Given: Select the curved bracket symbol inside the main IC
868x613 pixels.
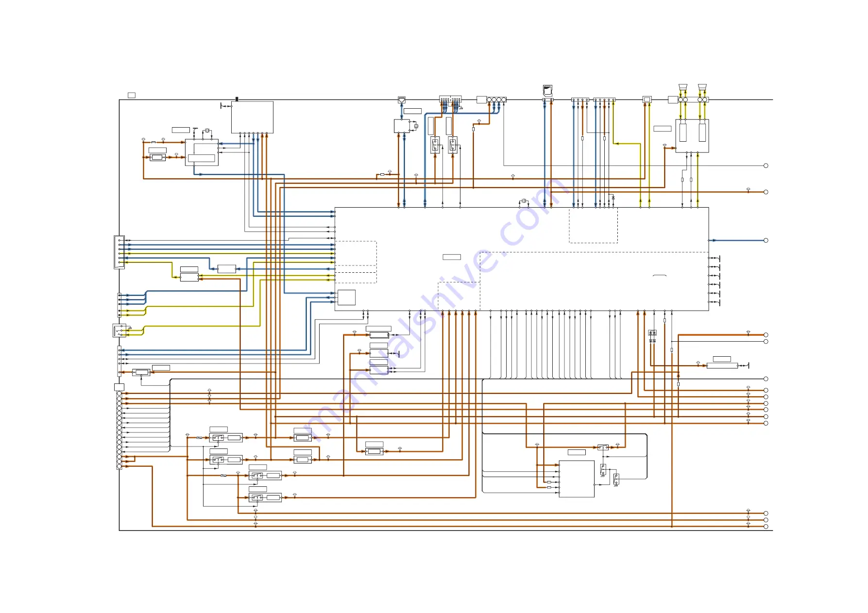Looking at the screenshot, I should point(660,275).
